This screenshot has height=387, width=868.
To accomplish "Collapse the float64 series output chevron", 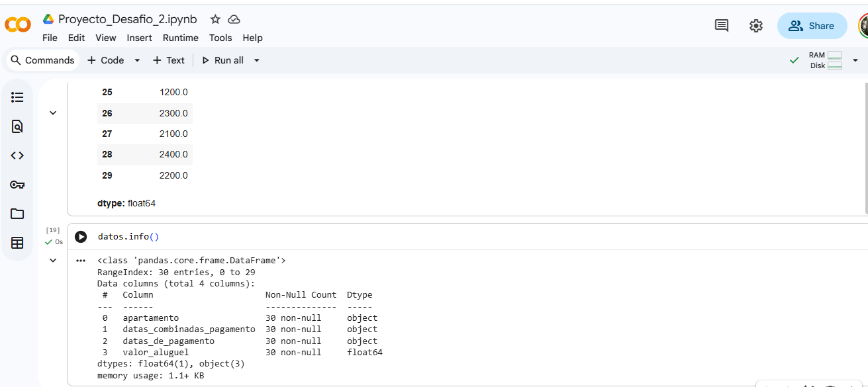I will point(53,113).
